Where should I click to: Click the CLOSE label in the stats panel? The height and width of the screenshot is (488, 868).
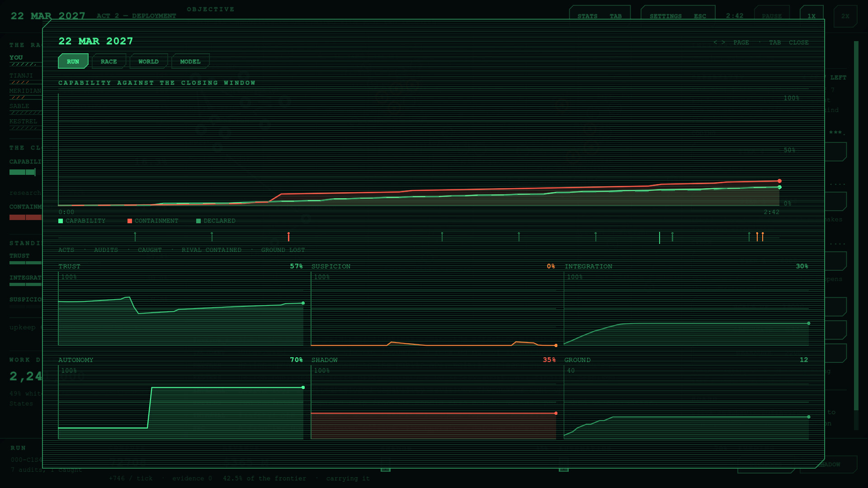[799, 42]
